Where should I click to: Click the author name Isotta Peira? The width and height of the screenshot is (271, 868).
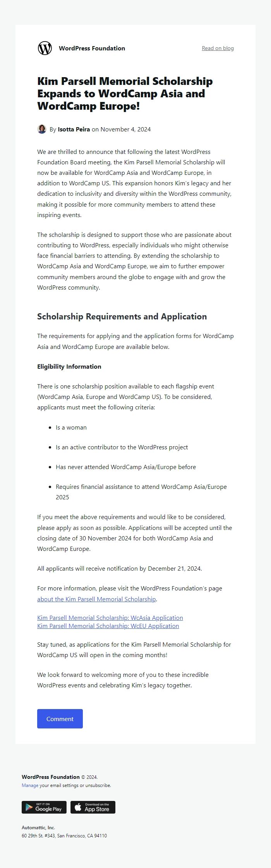click(x=74, y=129)
